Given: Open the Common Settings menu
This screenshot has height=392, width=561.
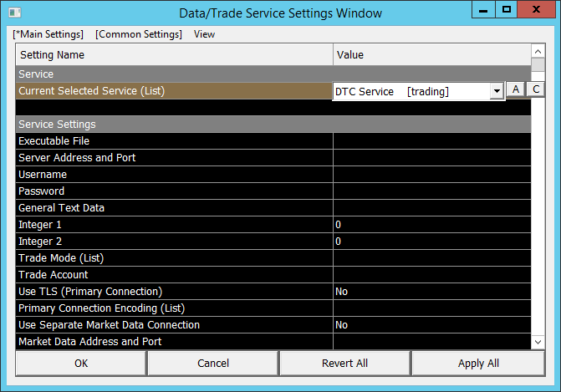Looking at the screenshot, I should click(139, 34).
